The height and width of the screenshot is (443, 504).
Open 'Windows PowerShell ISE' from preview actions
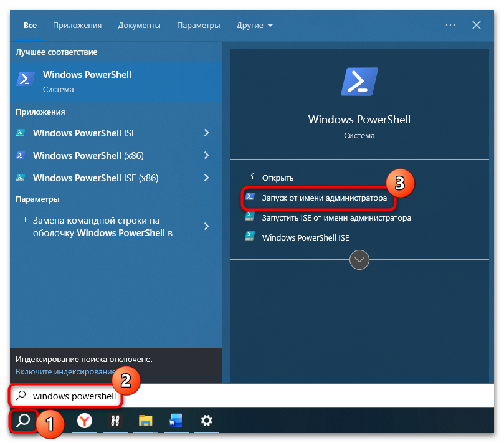click(306, 237)
